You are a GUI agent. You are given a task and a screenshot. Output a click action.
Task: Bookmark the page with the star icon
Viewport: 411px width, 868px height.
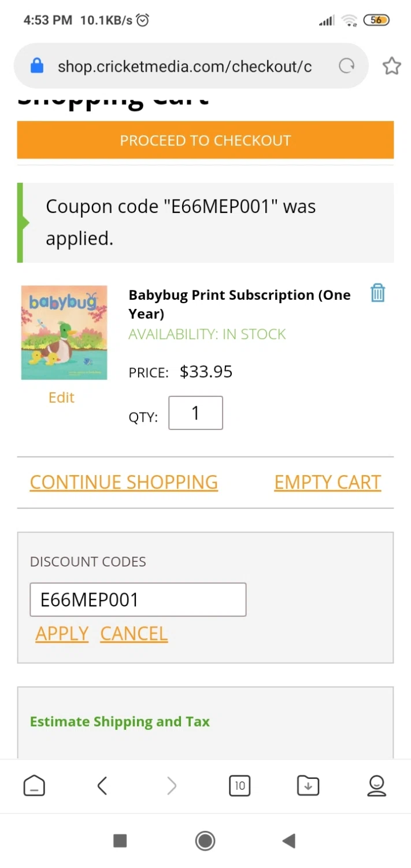coord(391,66)
